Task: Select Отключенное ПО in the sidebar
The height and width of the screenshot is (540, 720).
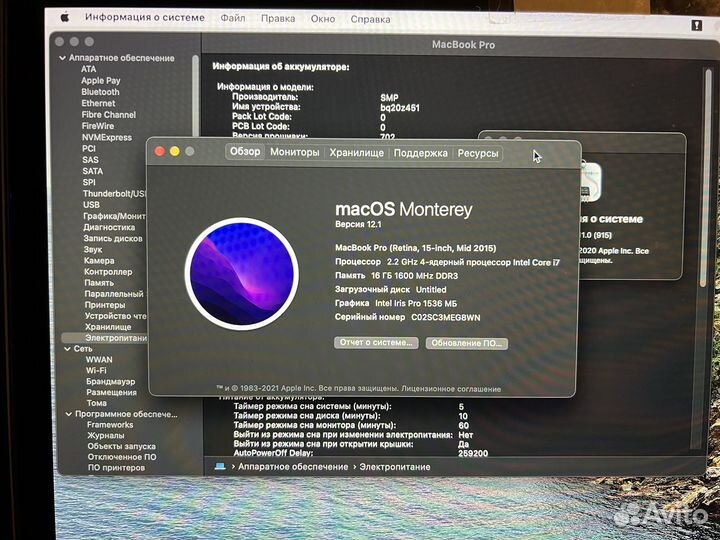Action: tap(122, 457)
